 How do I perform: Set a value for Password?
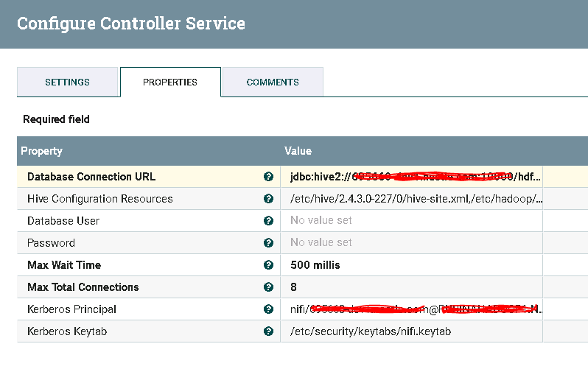pos(411,243)
